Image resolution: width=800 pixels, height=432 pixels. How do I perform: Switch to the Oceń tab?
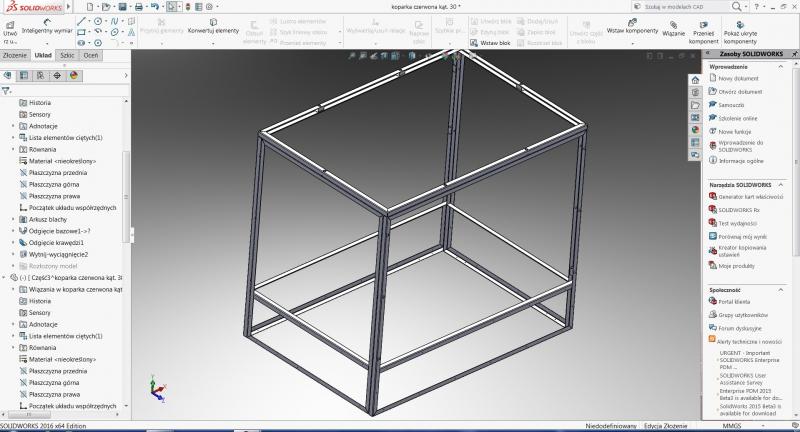point(90,56)
